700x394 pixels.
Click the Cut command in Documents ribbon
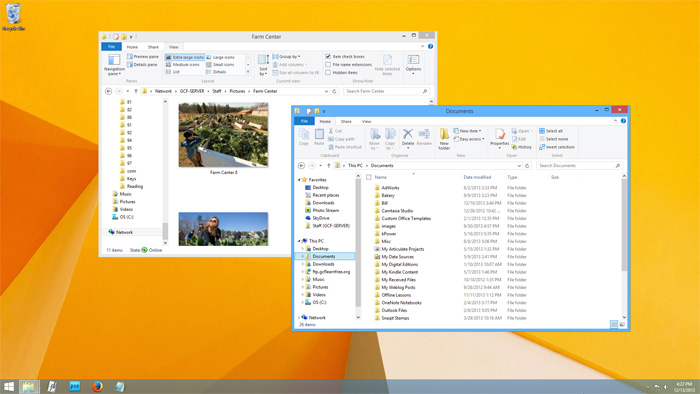335,131
